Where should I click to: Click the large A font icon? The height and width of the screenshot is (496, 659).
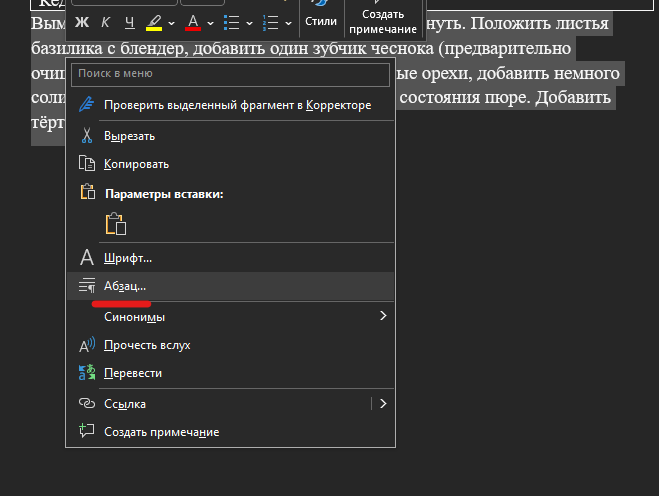pyautogui.click(x=87, y=257)
